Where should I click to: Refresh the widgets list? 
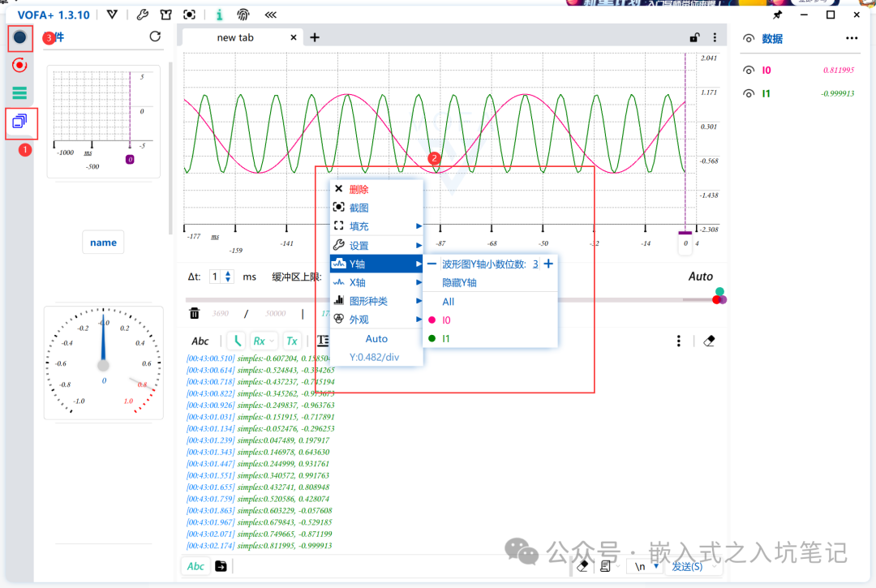pyautogui.click(x=155, y=36)
